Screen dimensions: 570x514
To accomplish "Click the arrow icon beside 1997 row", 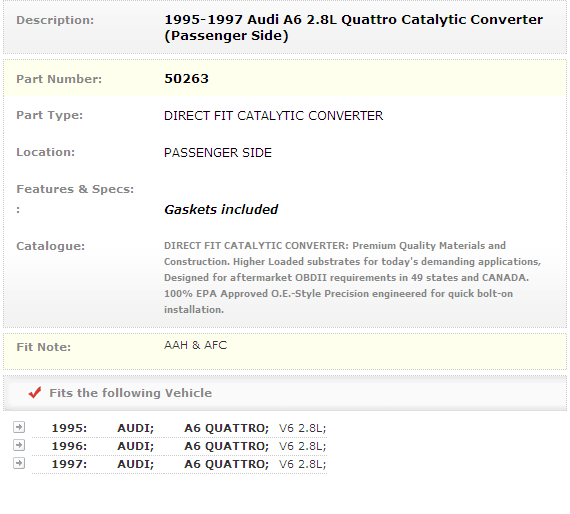I will pos(19,463).
